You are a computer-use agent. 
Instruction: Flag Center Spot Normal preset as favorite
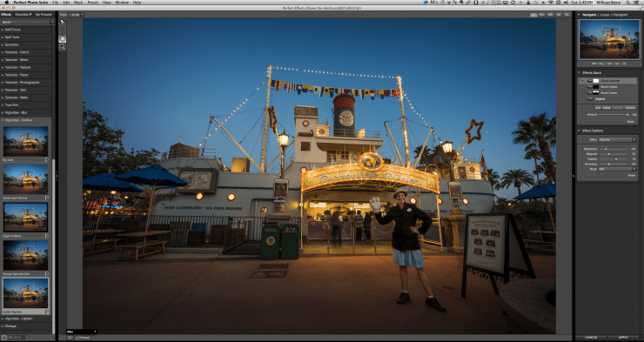tap(46, 198)
